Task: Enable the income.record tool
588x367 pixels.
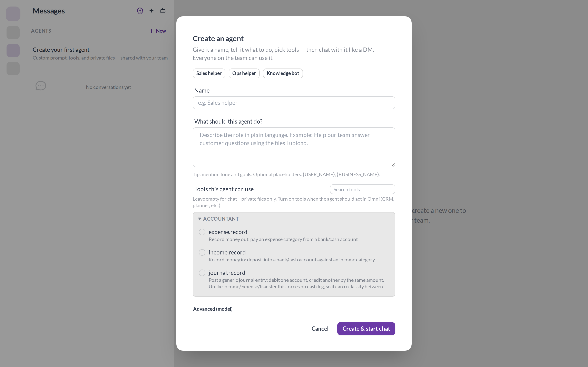Action: pyautogui.click(x=202, y=252)
